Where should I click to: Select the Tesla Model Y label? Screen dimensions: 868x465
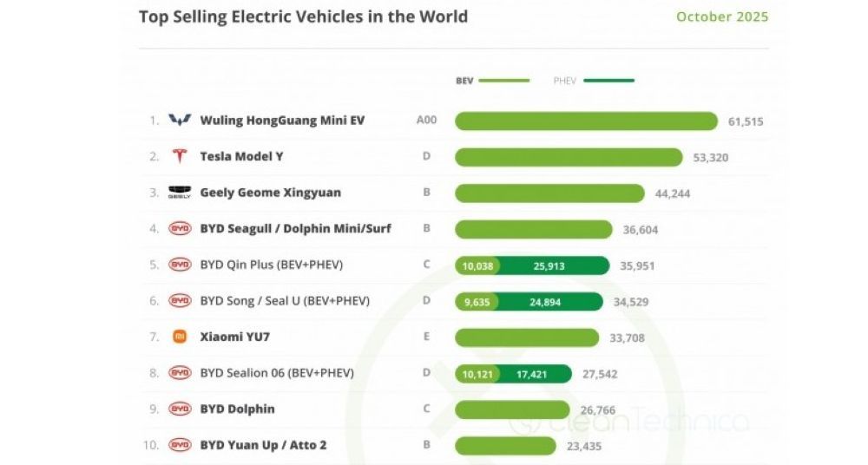pyautogui.click(x=241, y=156)
